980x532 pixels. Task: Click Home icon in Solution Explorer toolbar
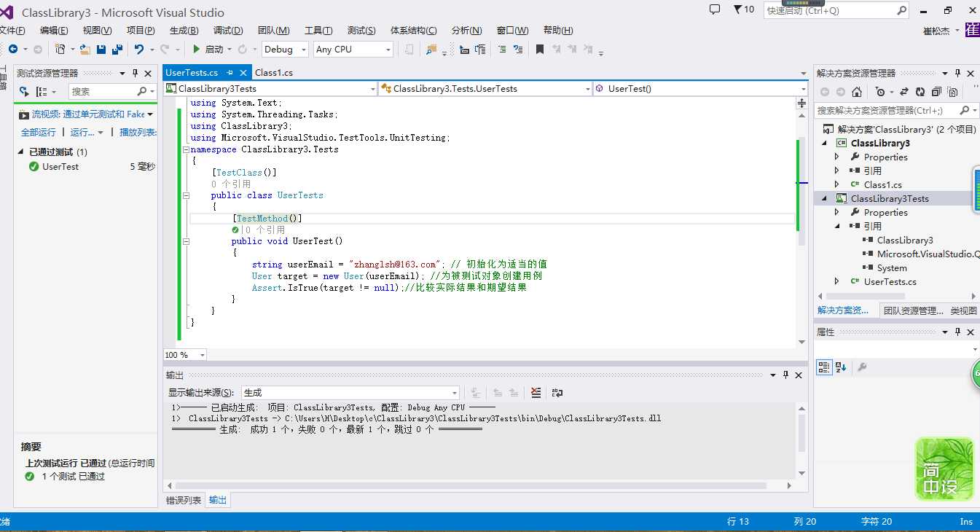click(857, 92)
